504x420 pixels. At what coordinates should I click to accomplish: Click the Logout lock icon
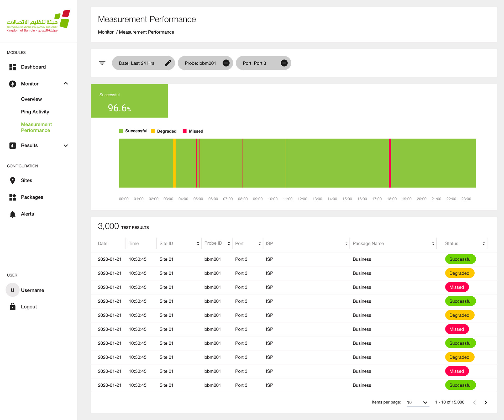(13, 307)
